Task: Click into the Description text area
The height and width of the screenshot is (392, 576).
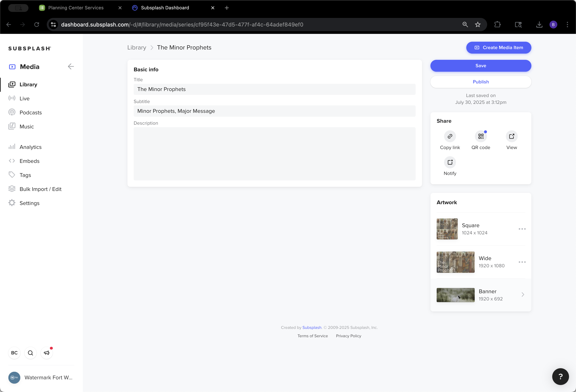Action: [274, 154]
